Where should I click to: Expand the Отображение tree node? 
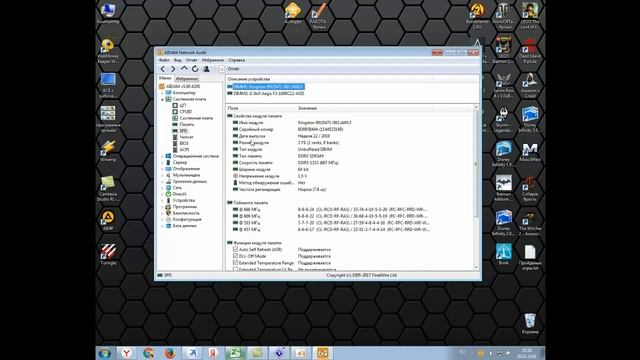162,169
